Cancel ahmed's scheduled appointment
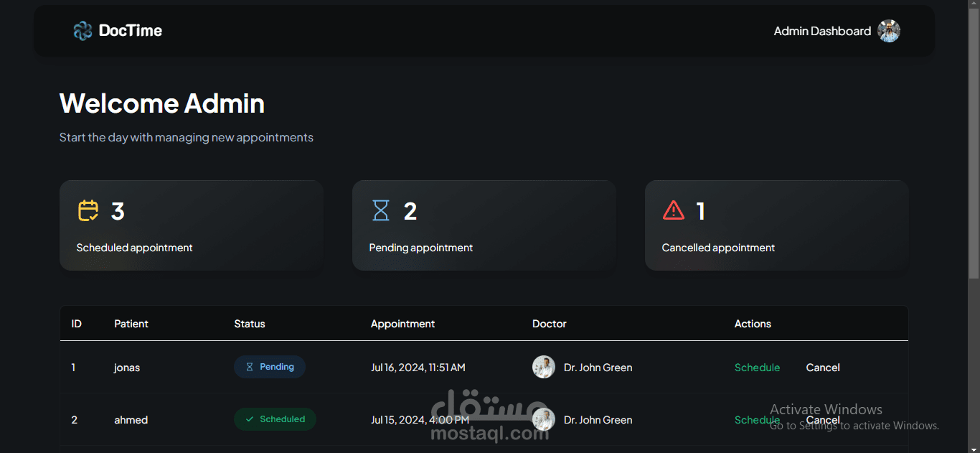This screenshot has width=980, height=453. [x=823, y=419]
